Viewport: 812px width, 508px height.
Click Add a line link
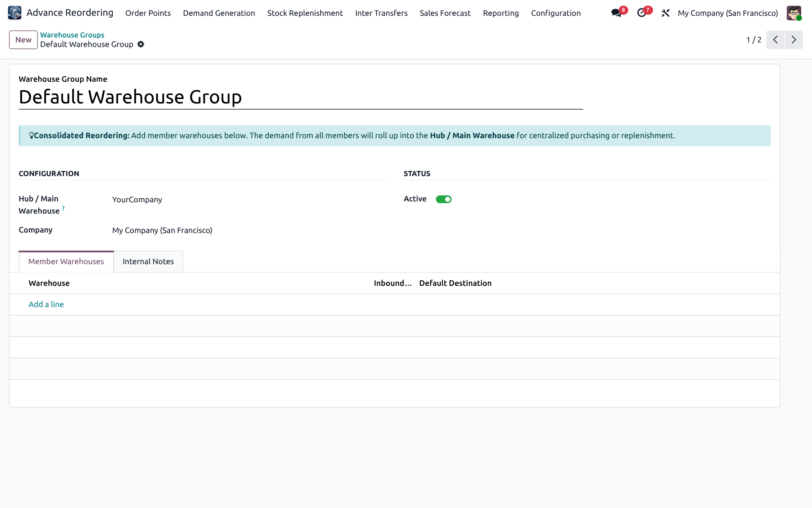coord(46,304)
